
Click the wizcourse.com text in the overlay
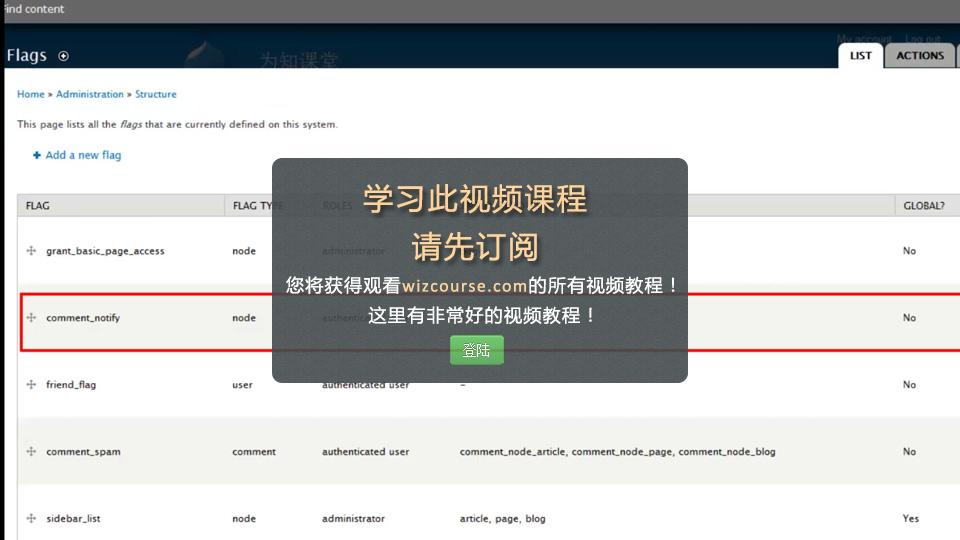[x=464, y=286]
